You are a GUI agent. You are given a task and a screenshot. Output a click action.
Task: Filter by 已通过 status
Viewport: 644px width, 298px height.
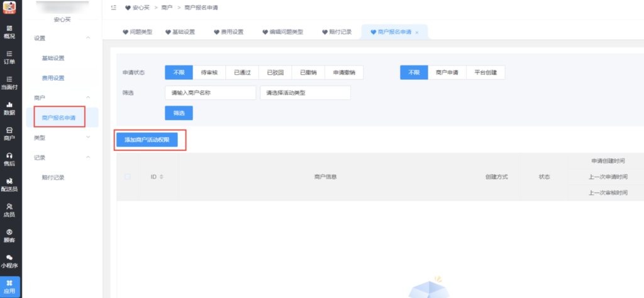(x=242, y=73)
